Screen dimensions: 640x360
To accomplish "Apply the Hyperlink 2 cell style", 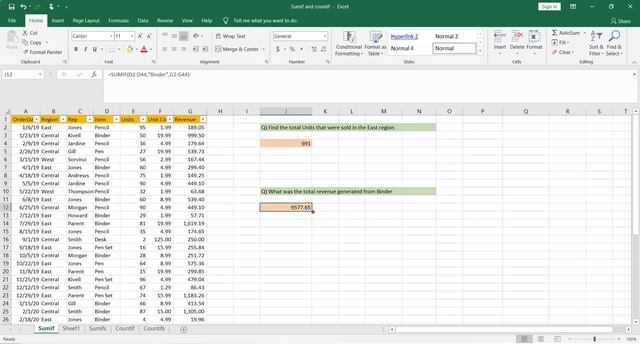I will [x=404, y=36].
